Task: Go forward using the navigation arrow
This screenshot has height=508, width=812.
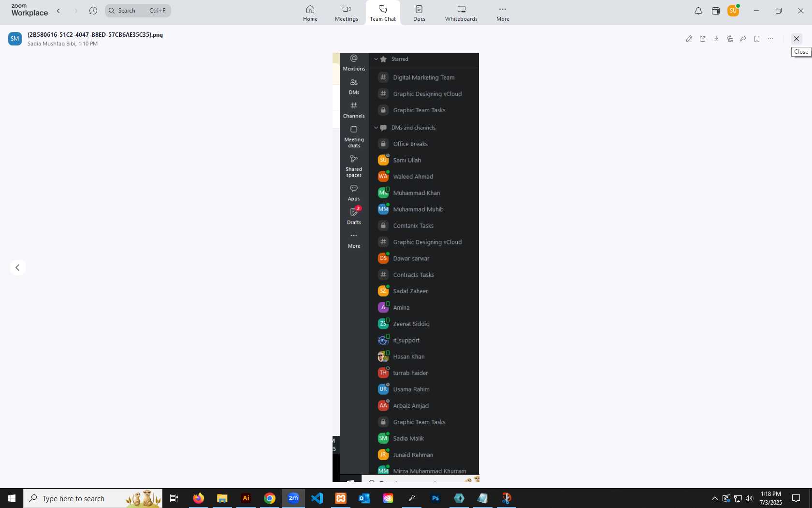Action: [76, 11]
